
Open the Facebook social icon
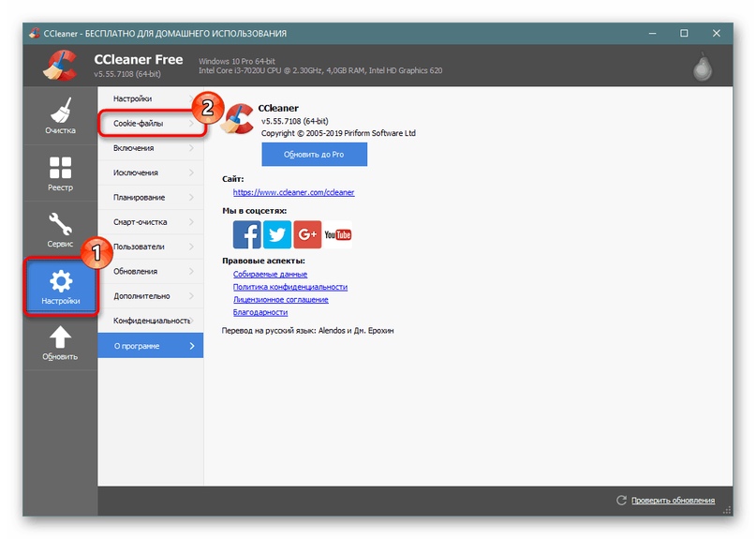(x=247, y=234)
